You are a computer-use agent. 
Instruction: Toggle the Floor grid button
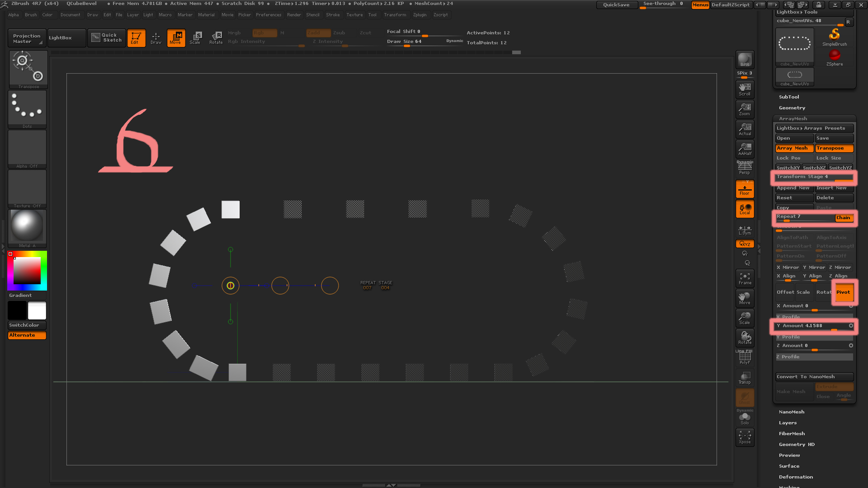(x=745, y=189)
